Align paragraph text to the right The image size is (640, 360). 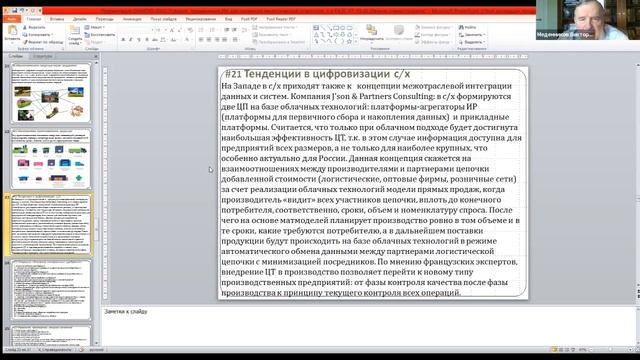[x=217, y=40]
